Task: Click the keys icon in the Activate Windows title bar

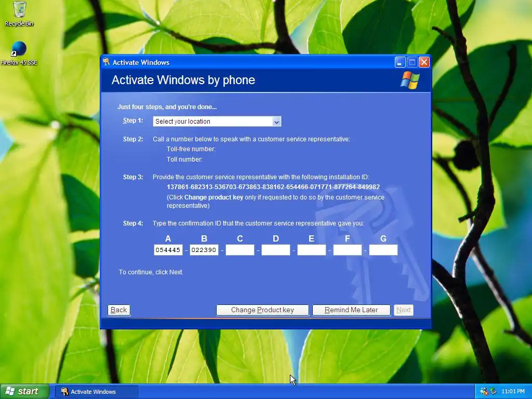Action: pos(107,62)
